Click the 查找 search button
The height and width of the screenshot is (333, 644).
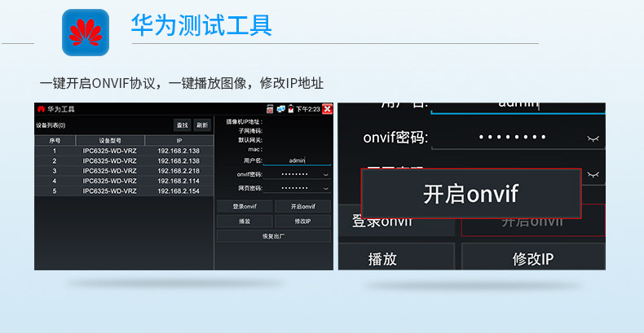(x=182, y=125)
